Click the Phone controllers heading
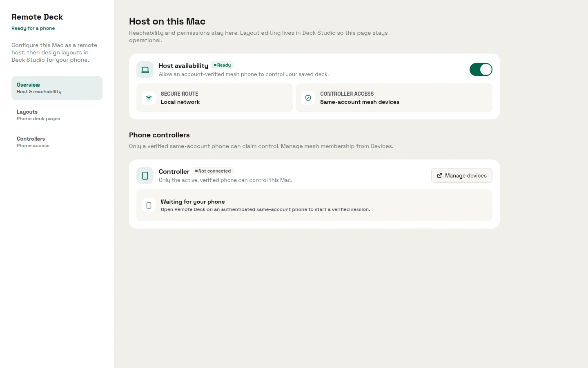 (159, 135)
